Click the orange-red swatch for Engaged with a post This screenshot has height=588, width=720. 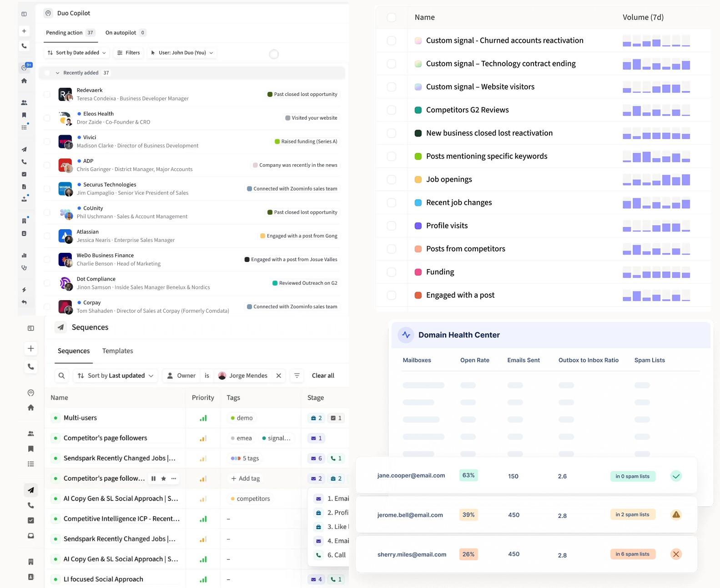[418, 295]
